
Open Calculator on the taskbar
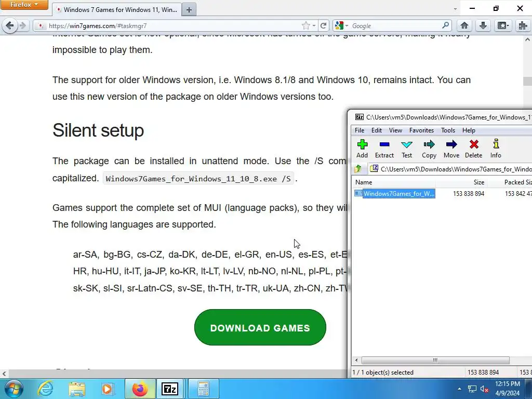(203, 389)
